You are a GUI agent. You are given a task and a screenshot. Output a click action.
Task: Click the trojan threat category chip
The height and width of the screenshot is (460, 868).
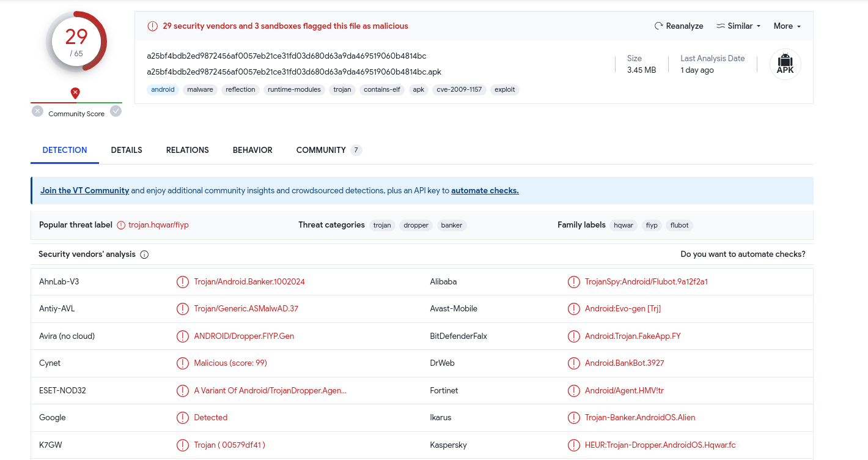(x=382, y=226)
